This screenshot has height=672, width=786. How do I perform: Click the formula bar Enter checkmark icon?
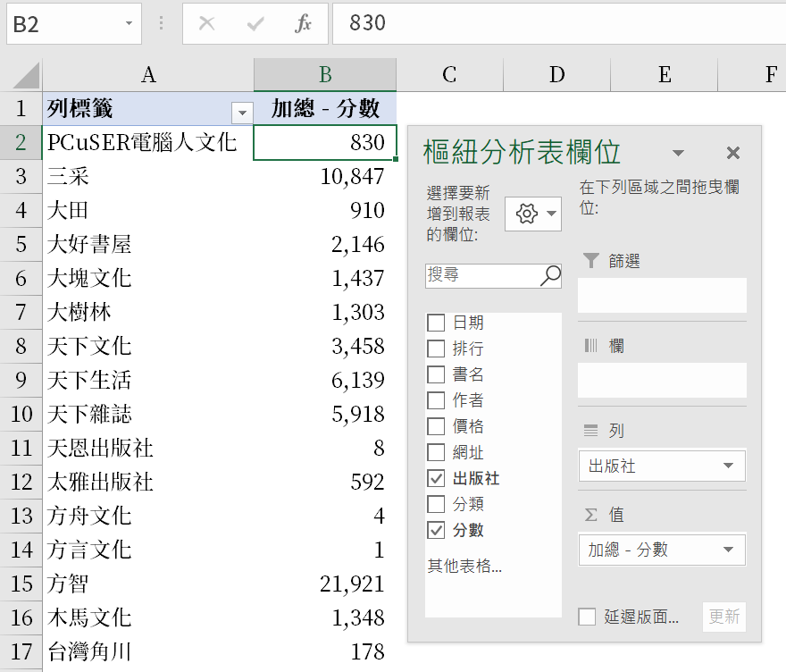coord(255,23)
